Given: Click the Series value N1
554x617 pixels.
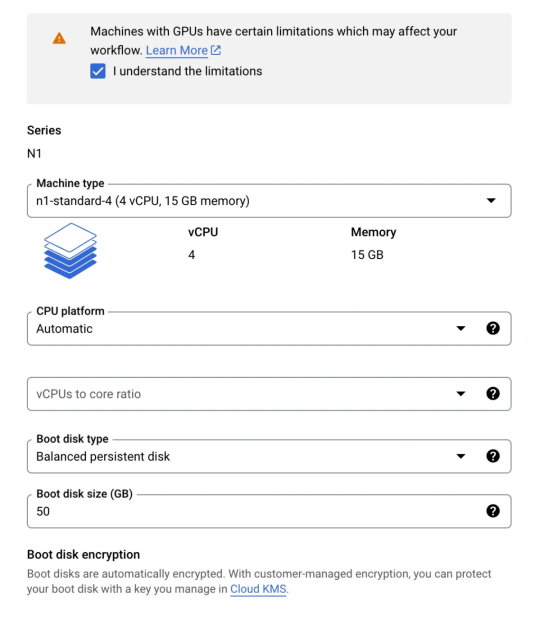Looking at the screenshot, I should point(34,153).
